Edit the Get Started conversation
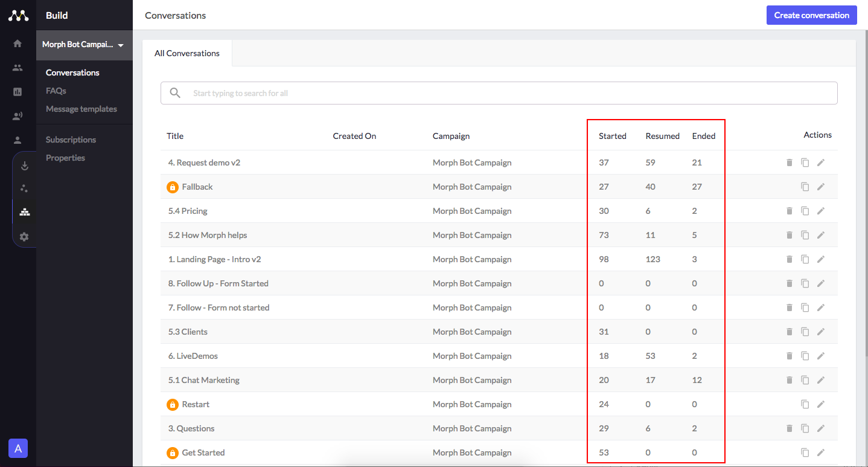The height and width of the screenshot is (467, 868). [x=820, y=453]
